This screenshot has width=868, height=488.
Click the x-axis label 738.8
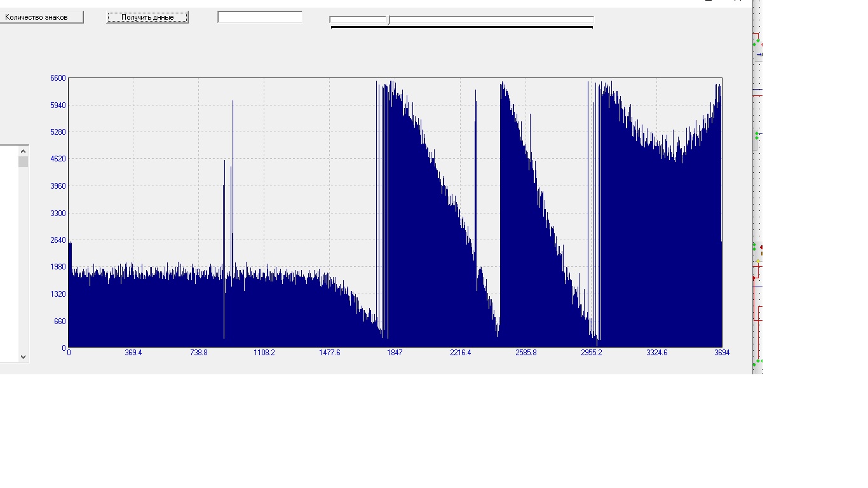[x=199, y=353]
